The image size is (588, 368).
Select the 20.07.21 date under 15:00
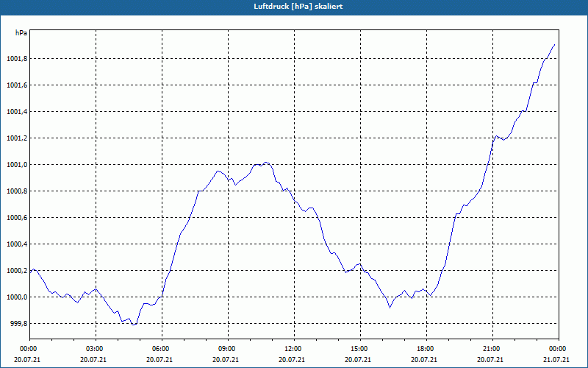coord(358,359)
